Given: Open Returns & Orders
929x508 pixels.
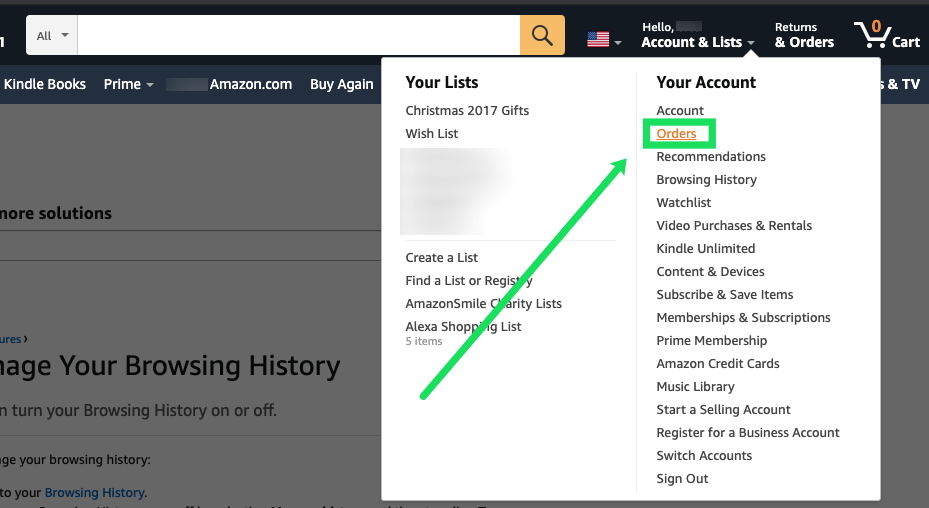Looking at the screenshot, I should [x=804, y=35].
